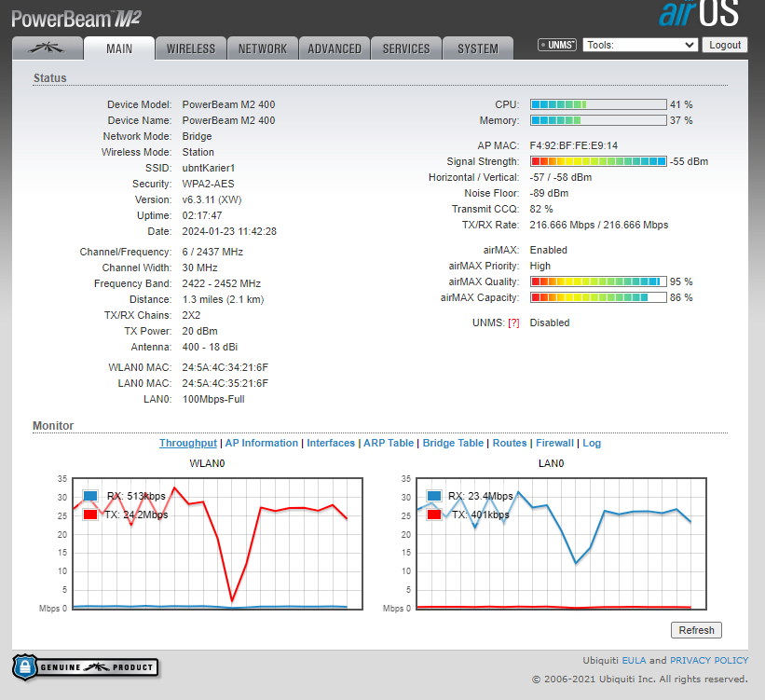This screenshot has width=765, height=700.
Task: Select the TX/RX Rate 216.666 Mbps value
Action: [x=599, y=225]
